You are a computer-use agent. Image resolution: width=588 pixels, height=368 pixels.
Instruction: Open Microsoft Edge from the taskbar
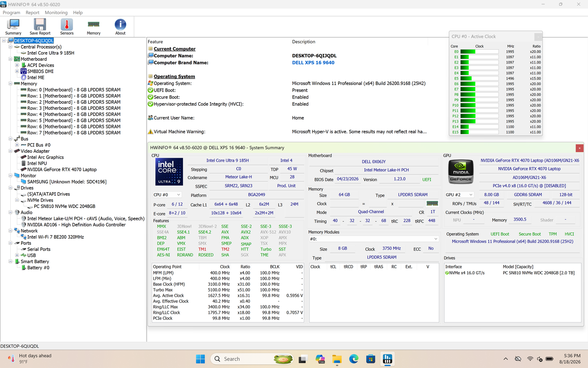coord(354,359)
